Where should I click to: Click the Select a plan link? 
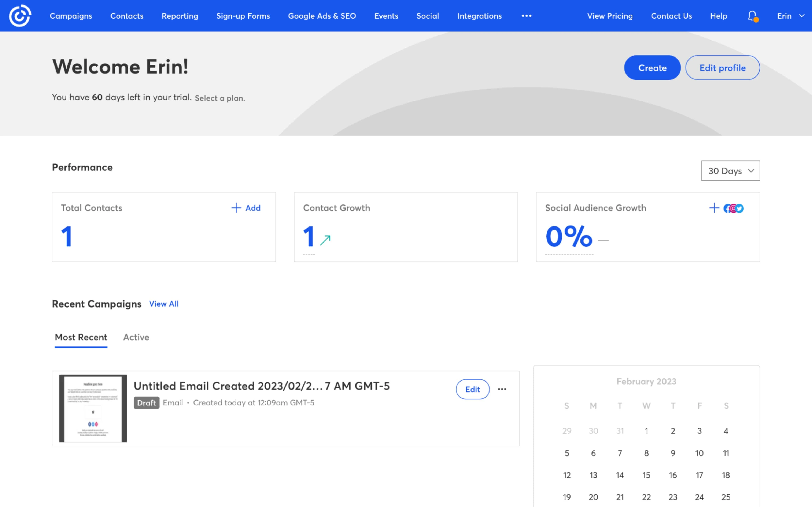[x=220, y=98]
